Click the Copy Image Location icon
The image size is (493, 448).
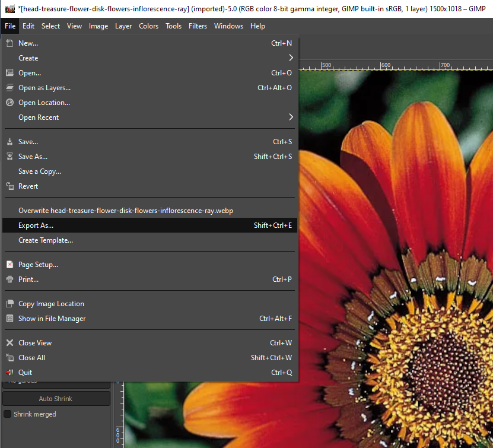[9, 304]
